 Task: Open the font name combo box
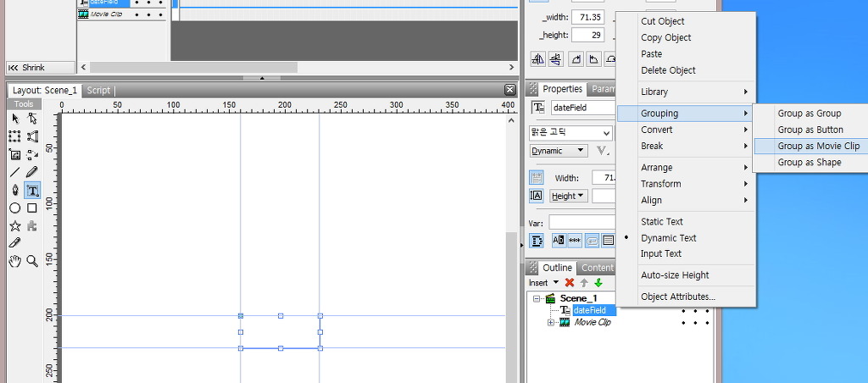(570, 133)
